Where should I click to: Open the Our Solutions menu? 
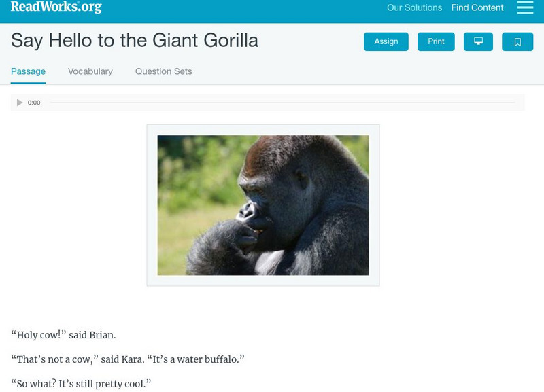415,8
